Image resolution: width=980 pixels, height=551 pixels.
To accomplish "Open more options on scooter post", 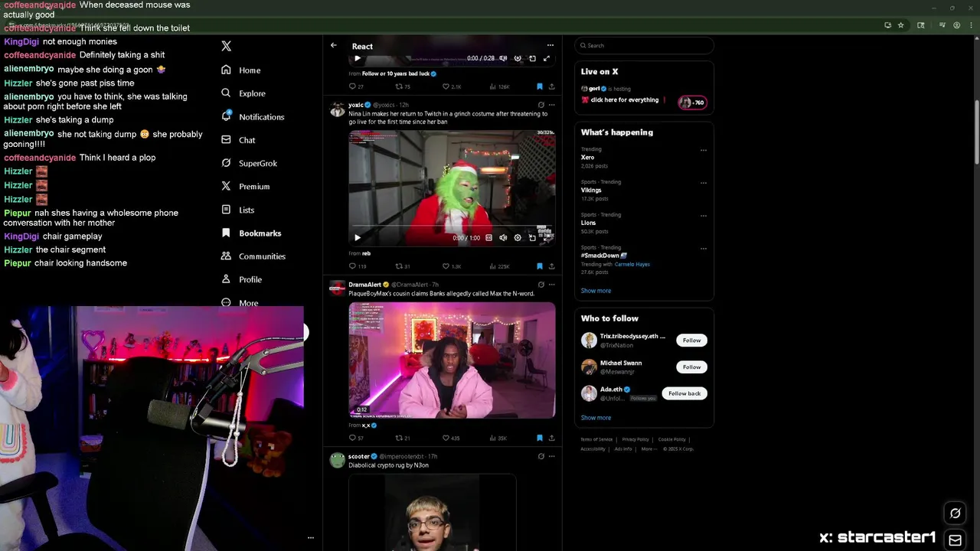I will [x=551, y=456].
